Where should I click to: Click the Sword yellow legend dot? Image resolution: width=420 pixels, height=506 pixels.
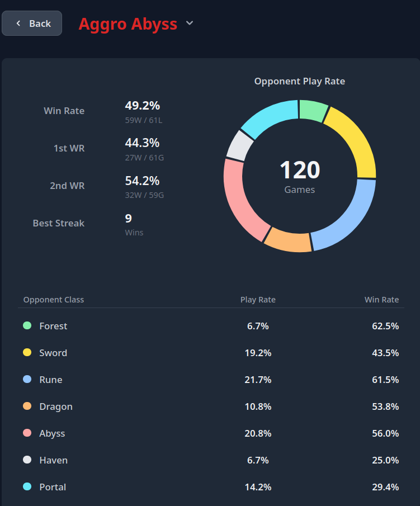click(x=27, y=352)
